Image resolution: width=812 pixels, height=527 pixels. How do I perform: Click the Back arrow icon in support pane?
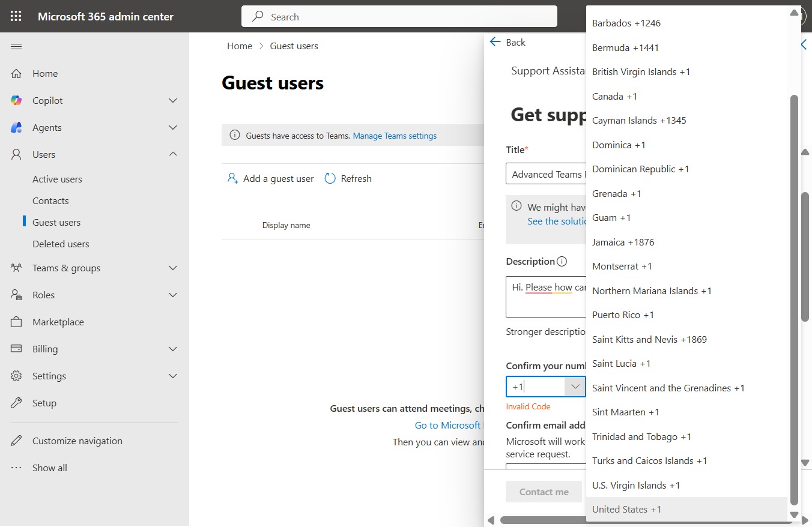pyautogui.click(x=495, y=42)
